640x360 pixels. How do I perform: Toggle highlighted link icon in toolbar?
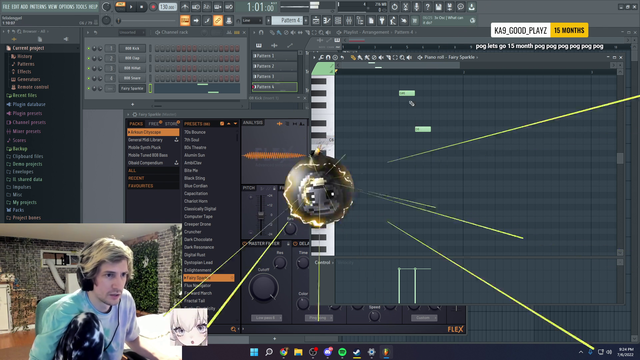click(218, 20)
